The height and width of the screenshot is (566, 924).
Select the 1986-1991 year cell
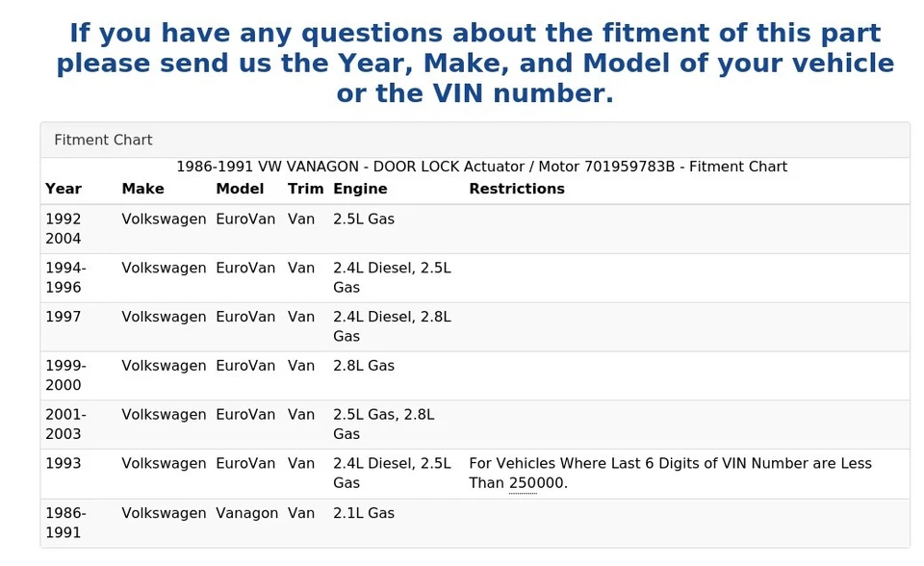(65, 523)
